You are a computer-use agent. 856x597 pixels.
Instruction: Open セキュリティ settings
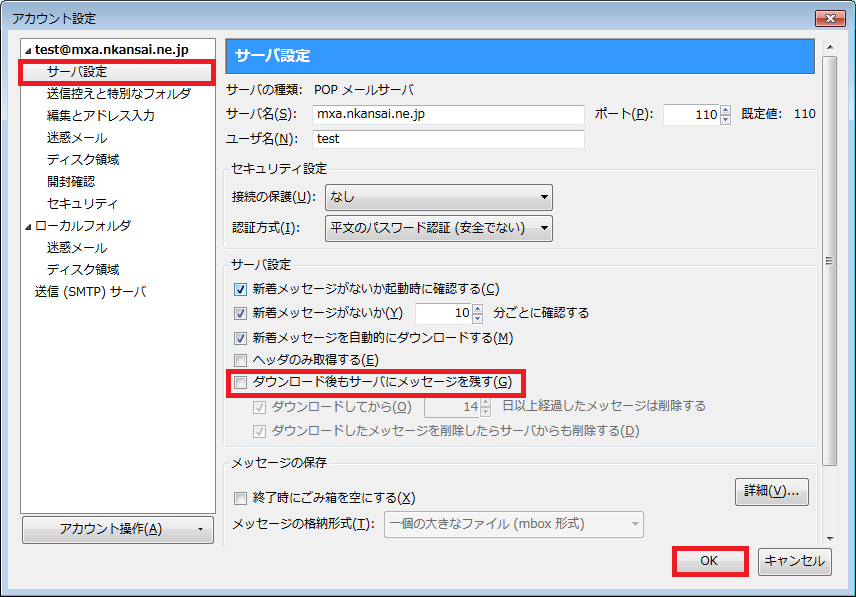click(82, 204)
